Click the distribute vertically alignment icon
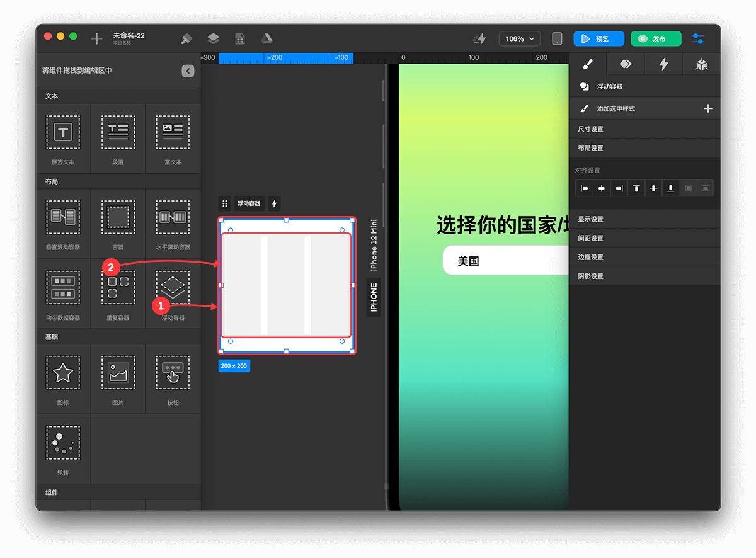 [x=705, y=188]
